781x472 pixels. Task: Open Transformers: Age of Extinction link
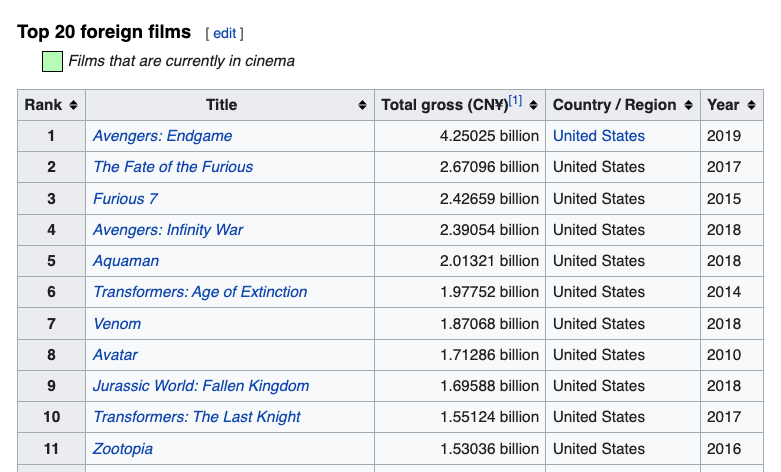(200, 292)
